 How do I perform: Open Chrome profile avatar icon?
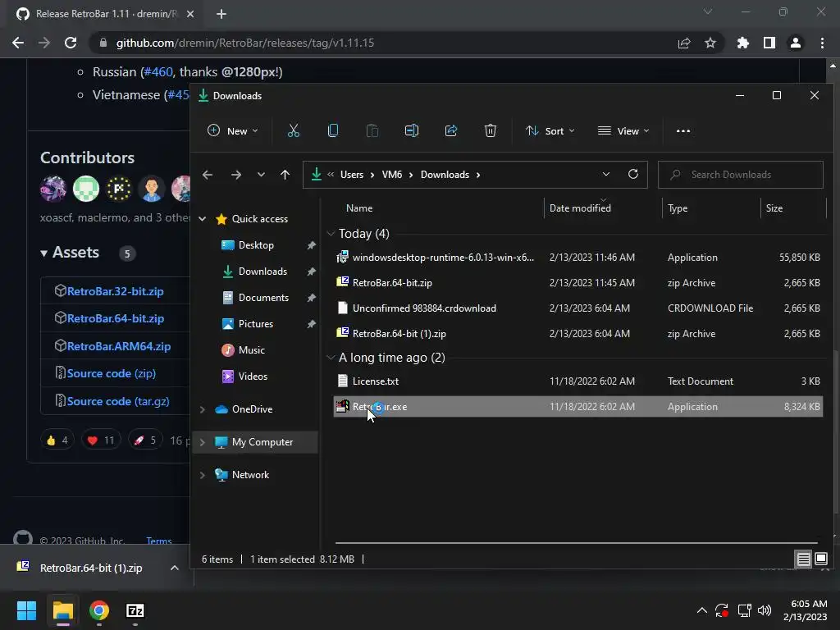796,43
